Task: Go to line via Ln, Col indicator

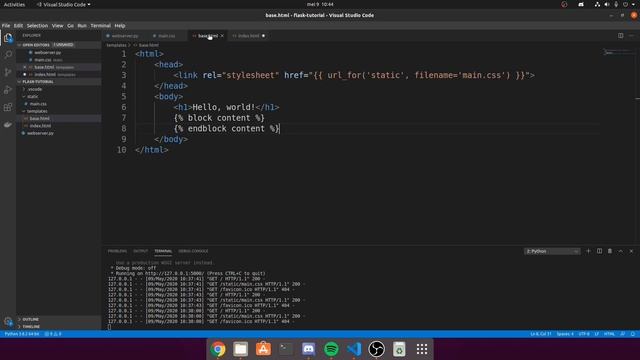Action: pos(541,334)
